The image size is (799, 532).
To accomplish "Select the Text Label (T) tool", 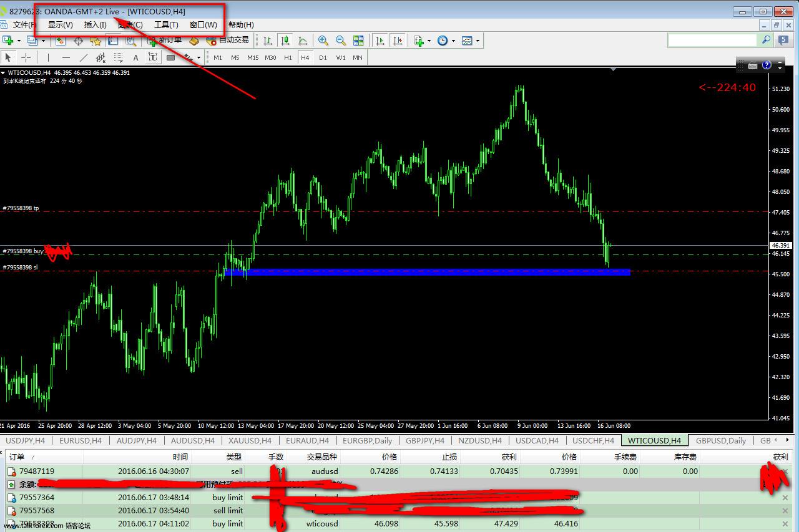I will 152,57.
